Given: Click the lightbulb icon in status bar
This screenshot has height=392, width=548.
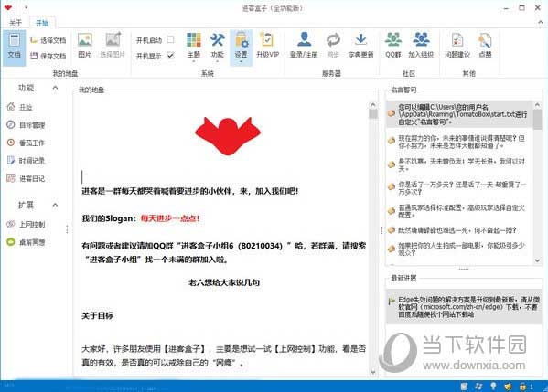Looking at the screenshot, I should pyautogui.click(x=493, y=387).
